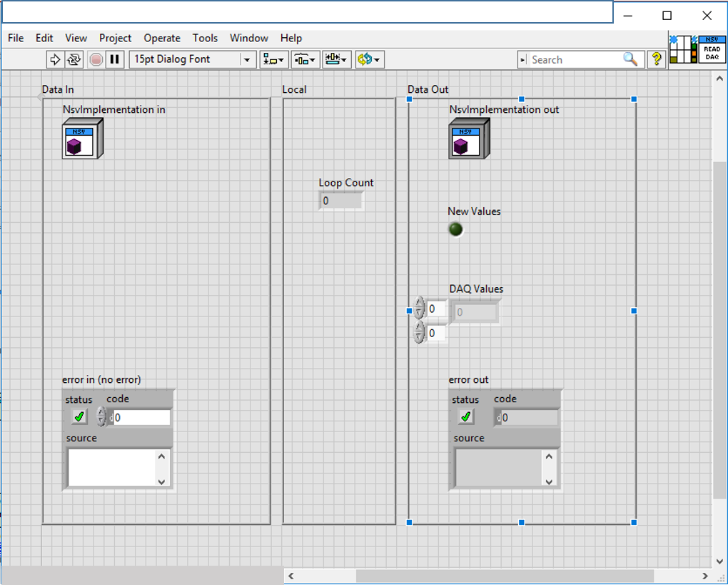This screenshot has height=585, width=728.
Task: Open the Window menu
Action: click(x=249, y=38)
